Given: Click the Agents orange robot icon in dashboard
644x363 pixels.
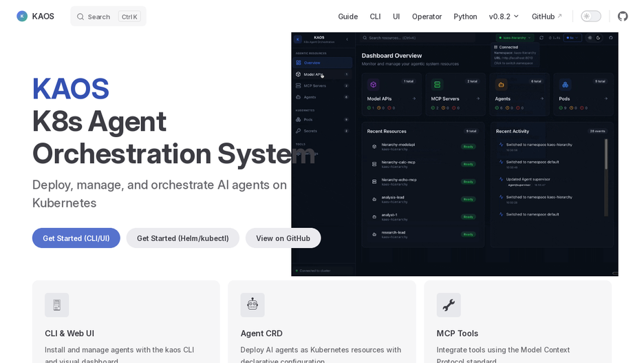Looking at the screenshot, I should 501,85.
